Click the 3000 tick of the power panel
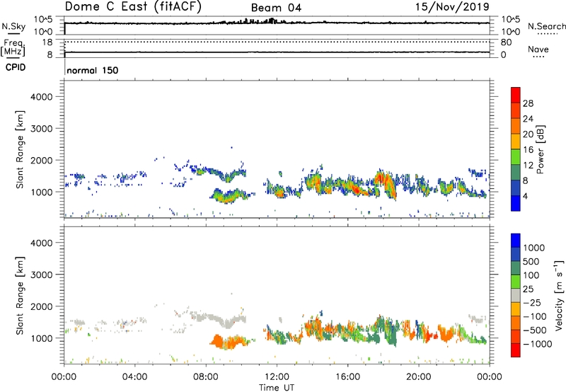 click(x=41, y=129)
